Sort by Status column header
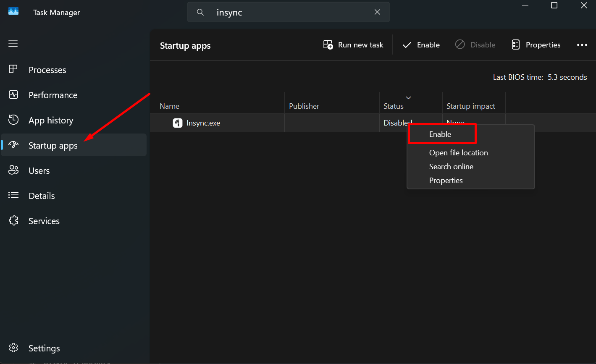596x364 pixels. click(394, 106)
